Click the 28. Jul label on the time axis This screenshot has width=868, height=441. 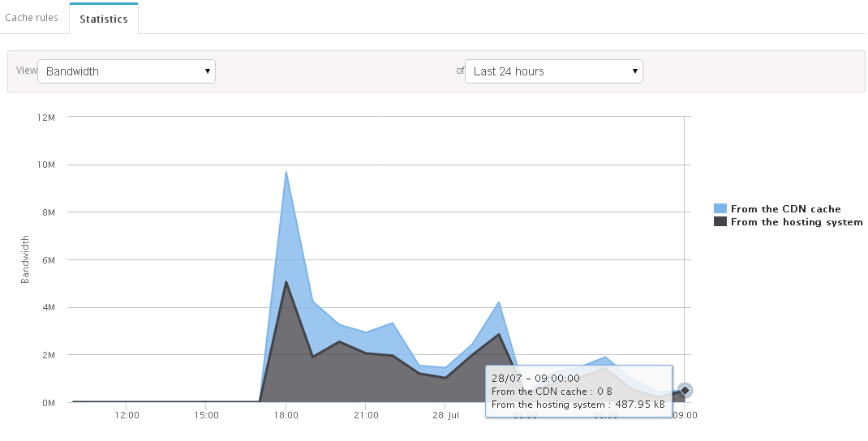[446, 415]
